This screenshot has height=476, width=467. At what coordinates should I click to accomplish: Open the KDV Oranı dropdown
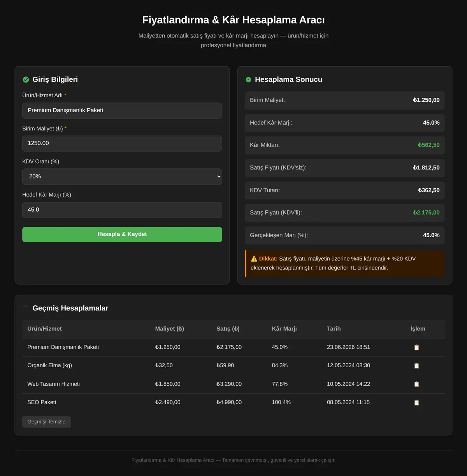(x=122, y=176)
